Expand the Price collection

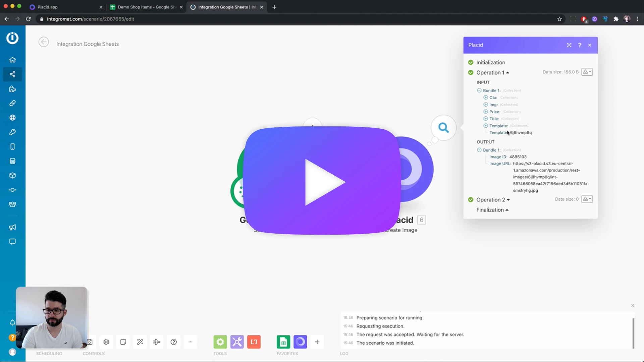486,112
